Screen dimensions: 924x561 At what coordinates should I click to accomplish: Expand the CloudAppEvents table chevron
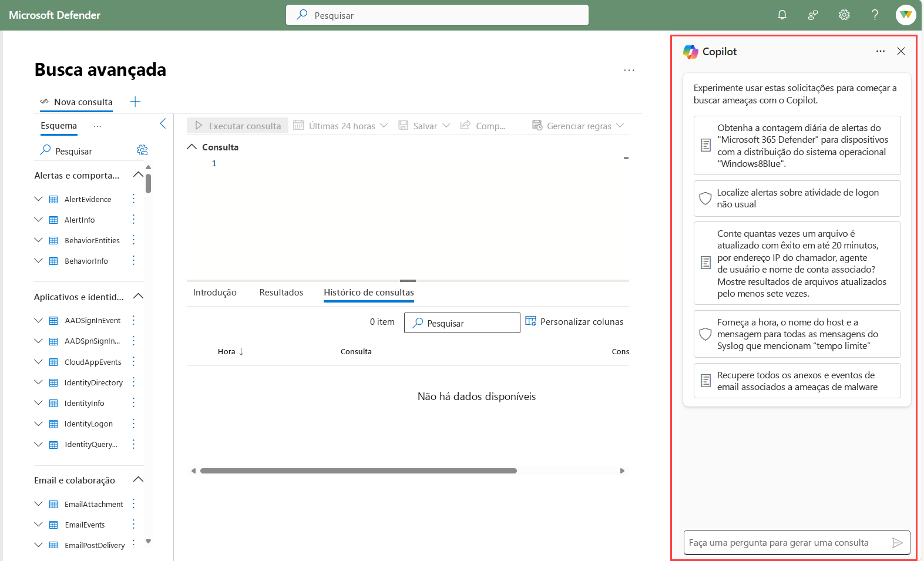[38, 362]
